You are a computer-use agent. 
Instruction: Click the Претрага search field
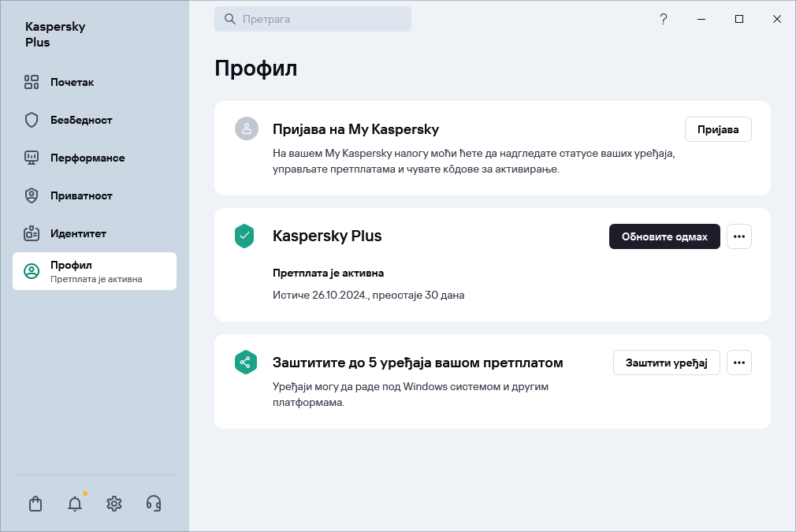313,19
